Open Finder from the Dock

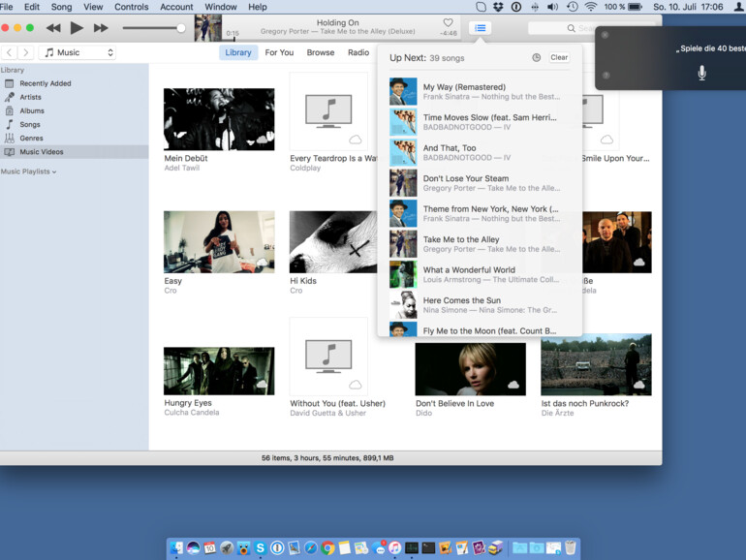point(176,548)
